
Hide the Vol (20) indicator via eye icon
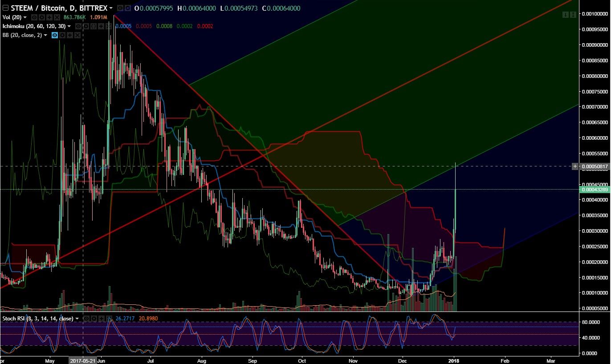34,17
